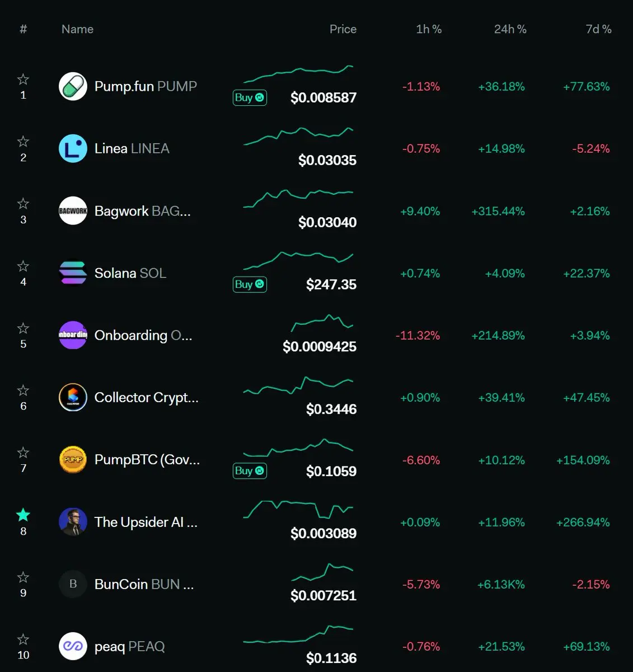
Task: Click the Solana logo icon
Action: 73,273
